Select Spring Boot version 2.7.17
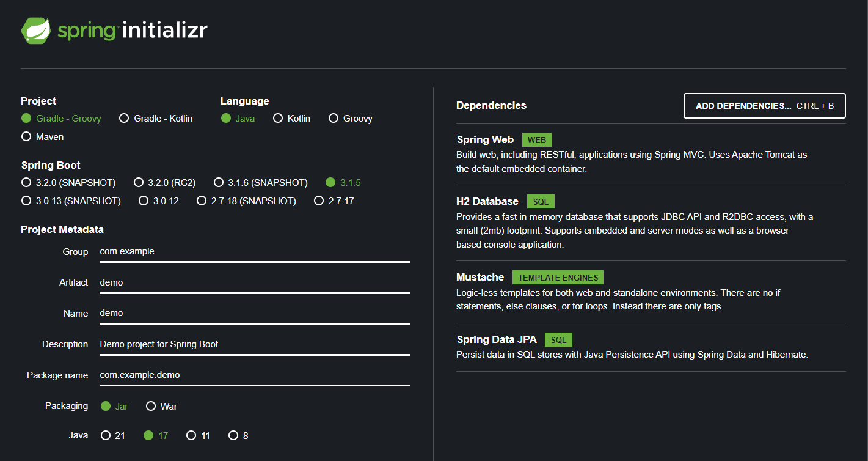Image resolution: width=868 pixels, height=461 pixels. [334, 201]
